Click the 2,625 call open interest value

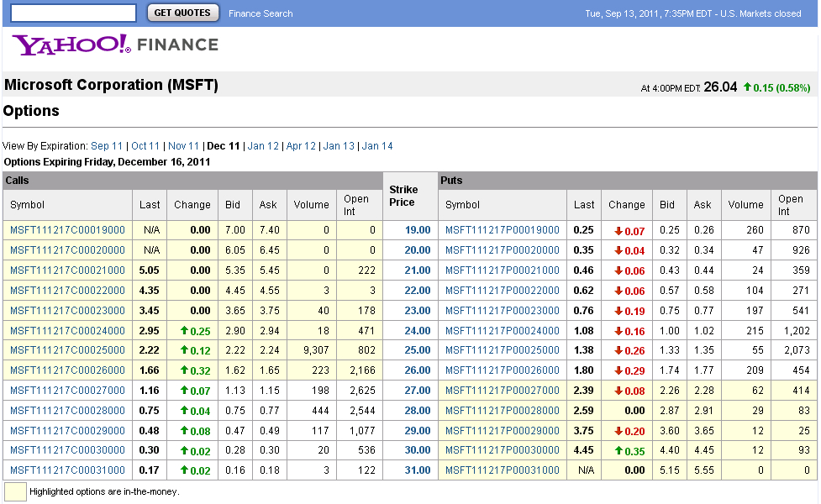tap(362, 391)
